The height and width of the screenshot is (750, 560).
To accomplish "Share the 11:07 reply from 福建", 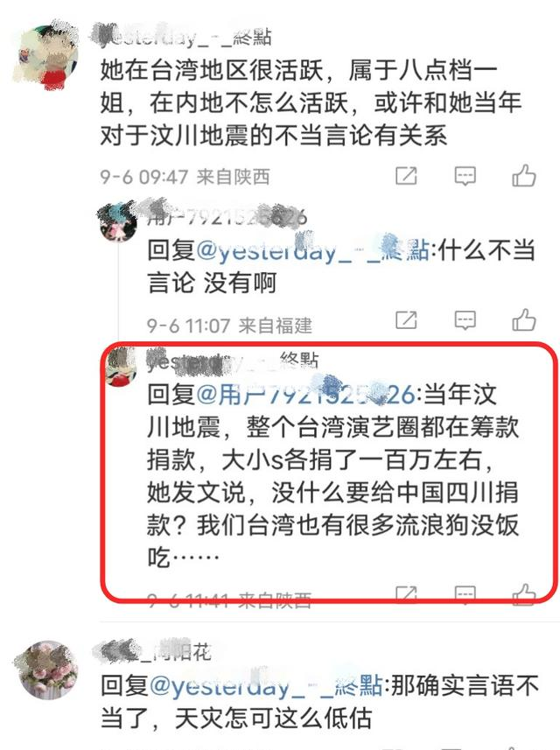I will pos(406,320).
